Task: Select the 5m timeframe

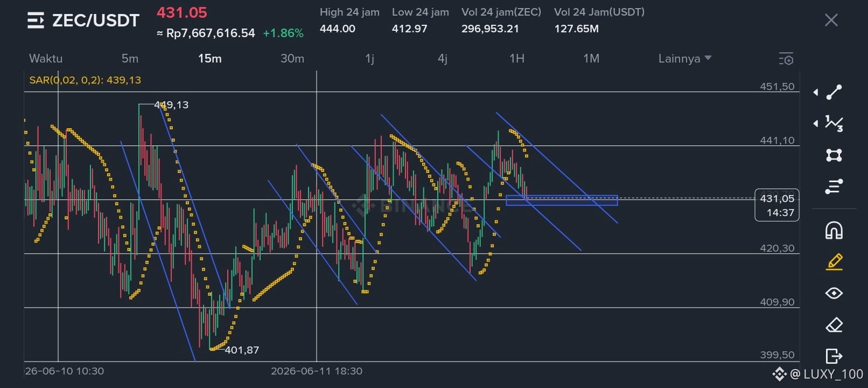Action: 130,58
